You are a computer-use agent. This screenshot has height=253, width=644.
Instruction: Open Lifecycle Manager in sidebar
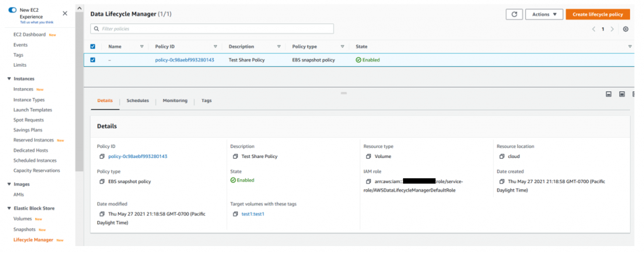pyautogui.click(x=33, y=240)
